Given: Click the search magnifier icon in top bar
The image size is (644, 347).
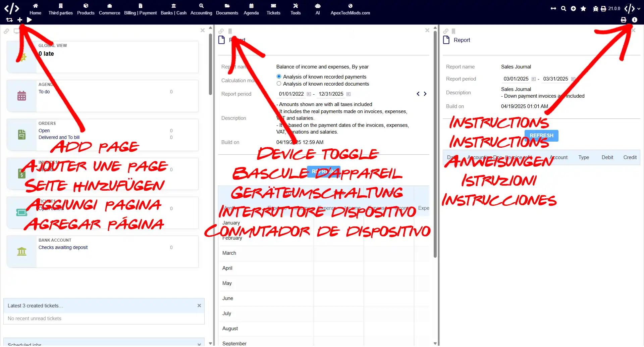Looking at the screenshot, I should coord(563,9).
